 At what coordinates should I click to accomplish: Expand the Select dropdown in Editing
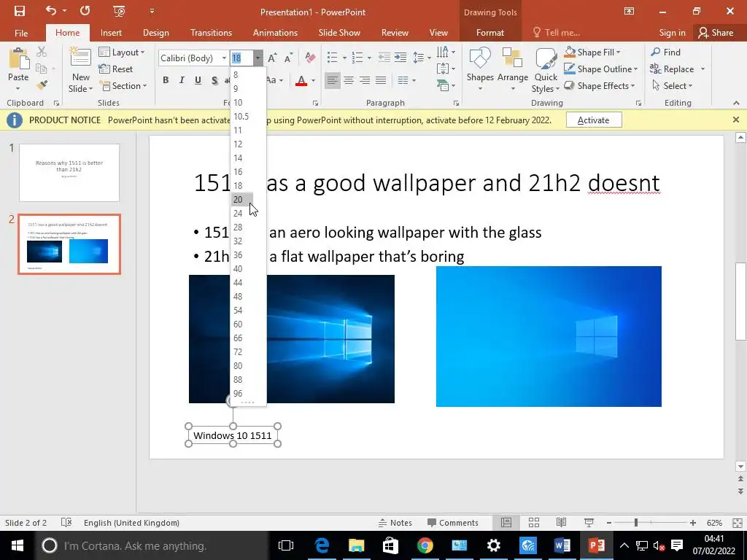pos(672,86)
